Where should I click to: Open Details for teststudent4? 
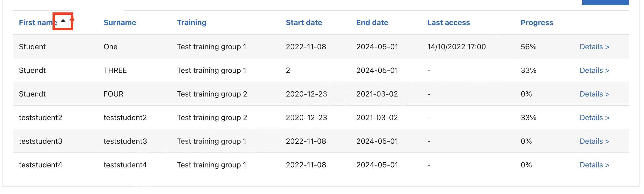(x=594, y=165)
